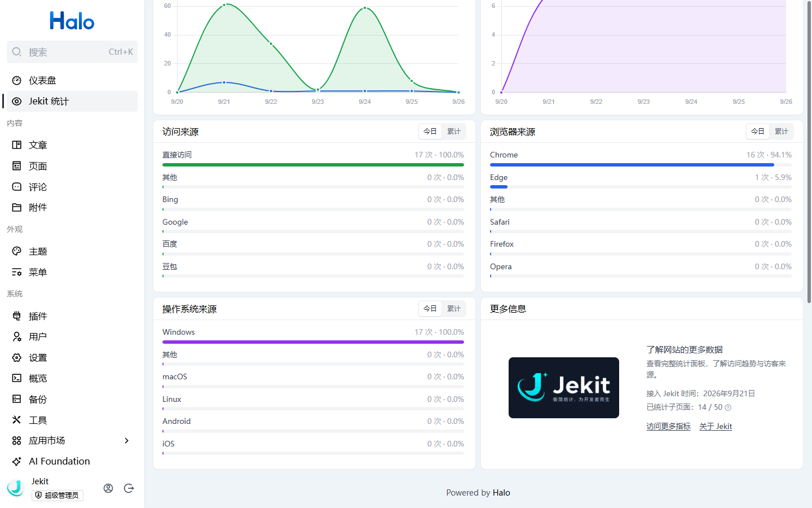Viewport: 812px width, 508px height.
Task: Click the macOS row label
Action: [x=175, y=377]
